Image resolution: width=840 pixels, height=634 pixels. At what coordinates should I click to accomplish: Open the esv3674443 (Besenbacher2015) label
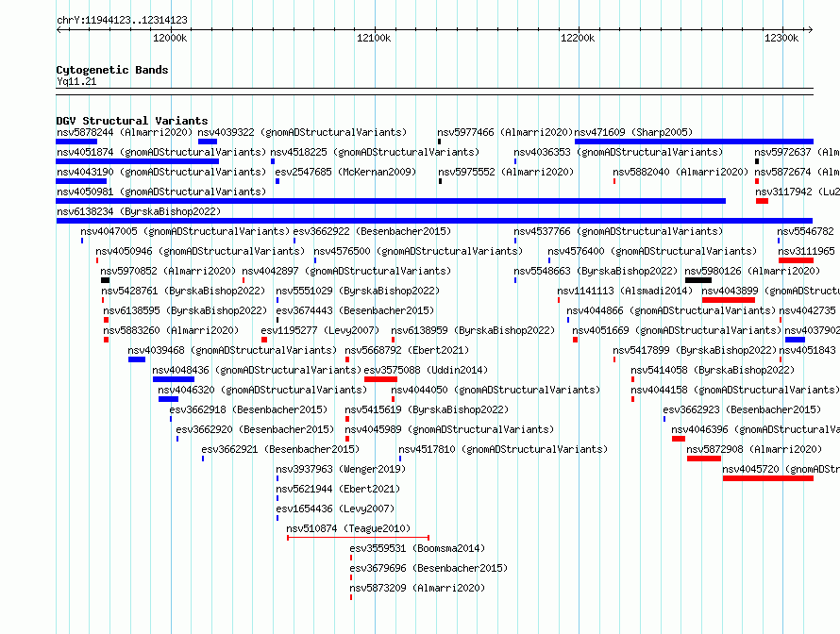coord(355,310)
